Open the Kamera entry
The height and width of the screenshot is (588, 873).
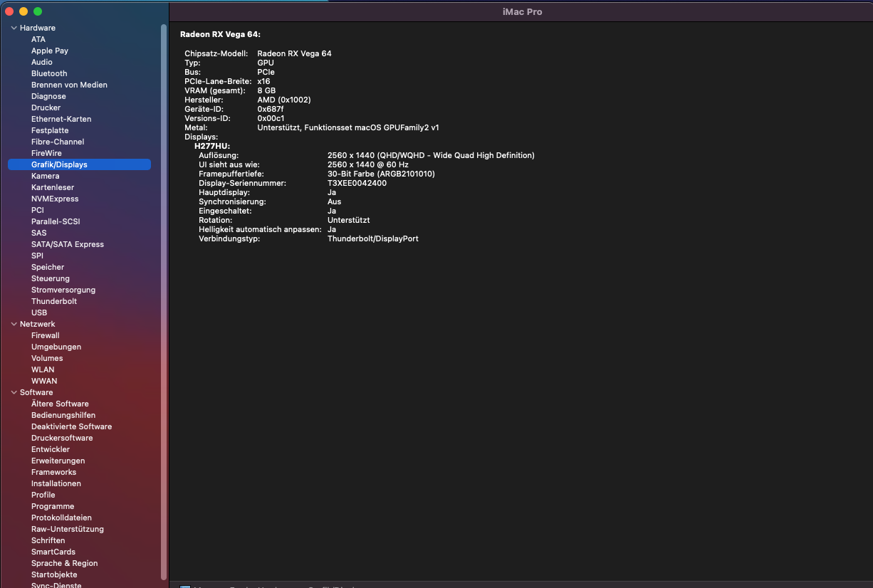[x=45, y=176]
